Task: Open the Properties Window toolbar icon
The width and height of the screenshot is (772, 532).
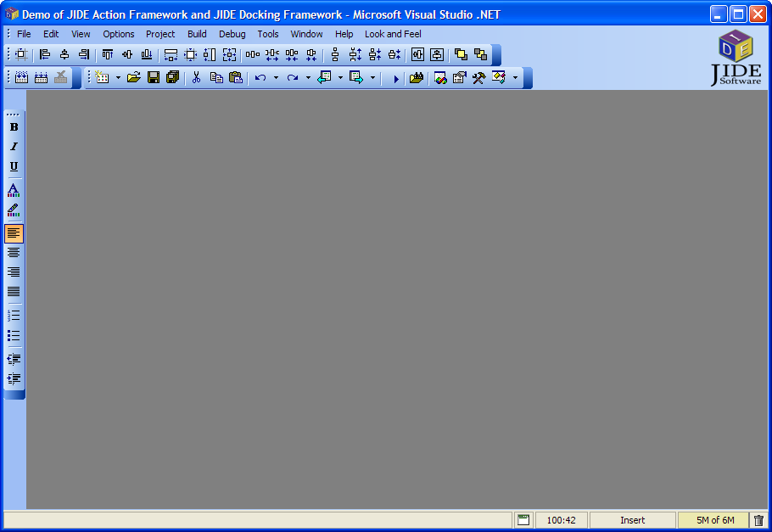Action: (x=459, y=77)
